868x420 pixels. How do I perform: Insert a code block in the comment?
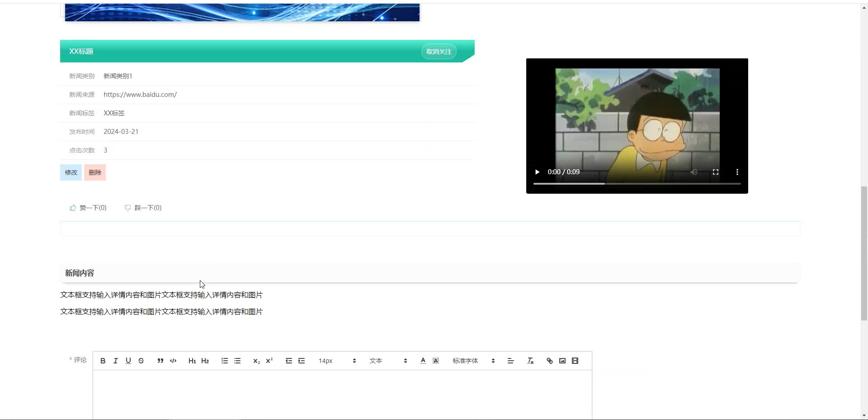click(x=173, y=361)
